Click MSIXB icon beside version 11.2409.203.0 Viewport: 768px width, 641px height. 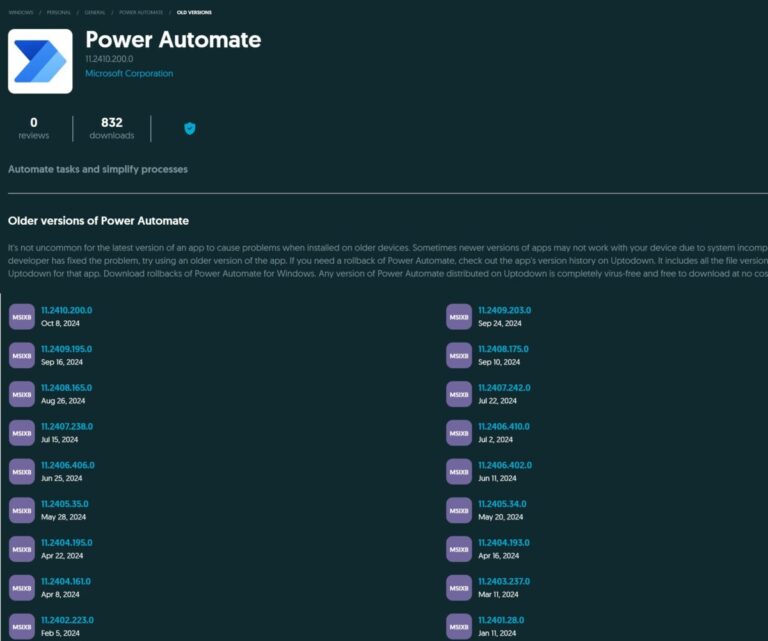[459, 317]
